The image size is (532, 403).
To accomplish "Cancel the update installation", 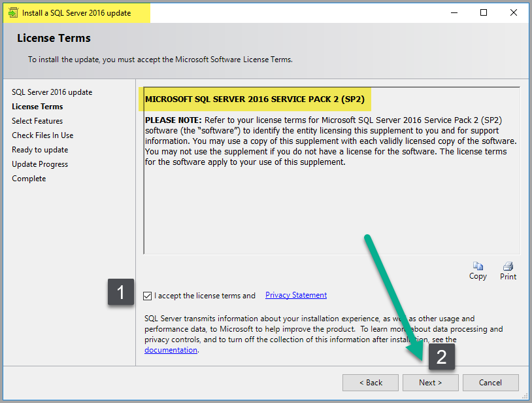I will (x=490, y=383).
